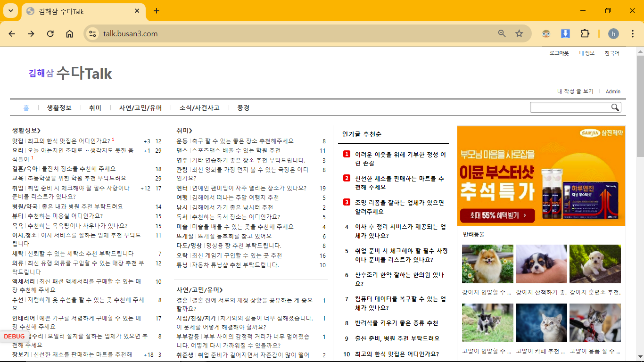
Task: Open the 사연/고민/유머 navigation menu
Action: (140, 108)
